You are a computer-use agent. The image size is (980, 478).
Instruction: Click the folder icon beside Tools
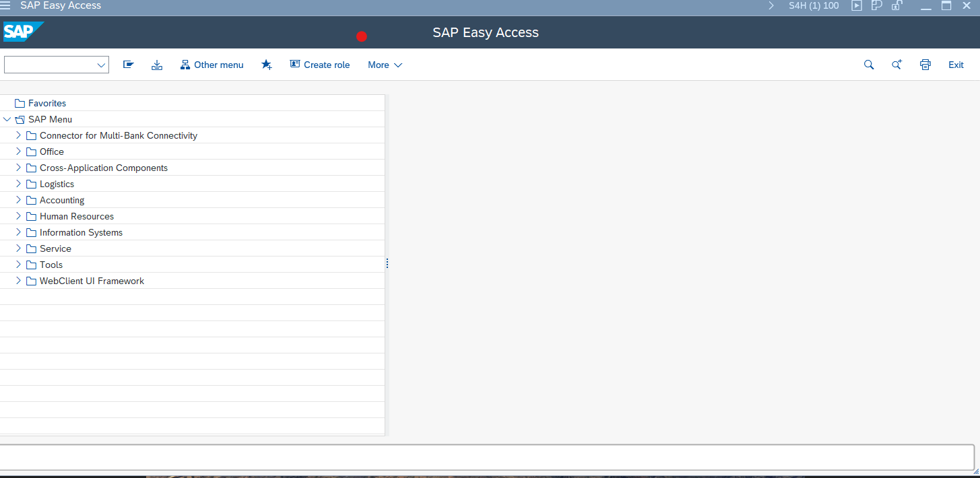pyautogui.click(x=31, y=265)
